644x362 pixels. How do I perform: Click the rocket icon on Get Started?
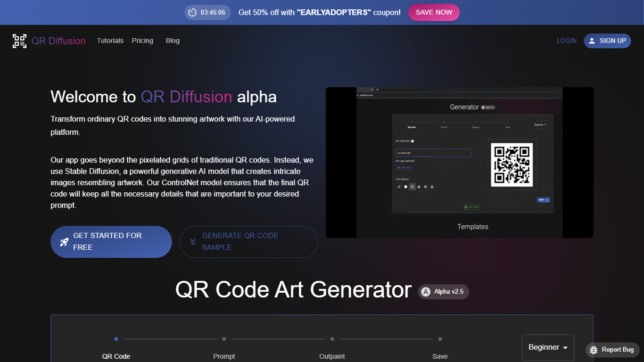click(64, 242)
